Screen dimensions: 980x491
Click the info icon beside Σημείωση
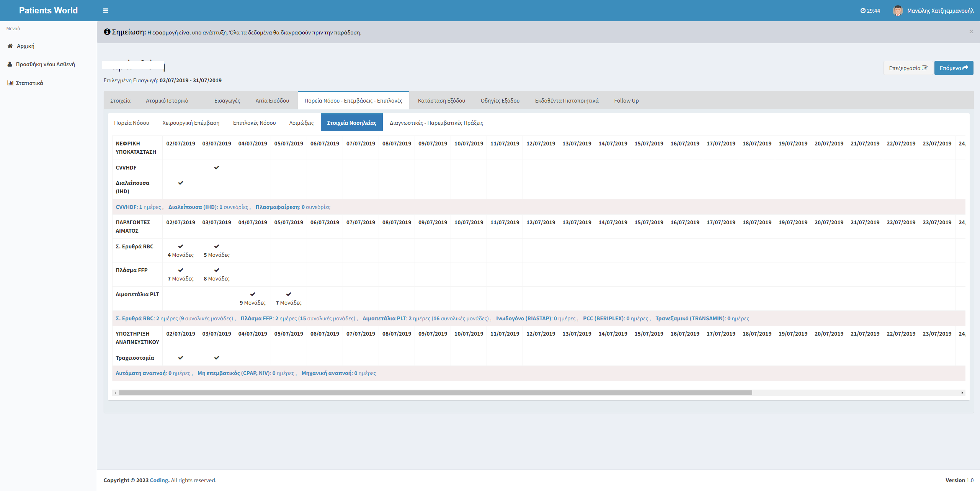pos(107,32)
